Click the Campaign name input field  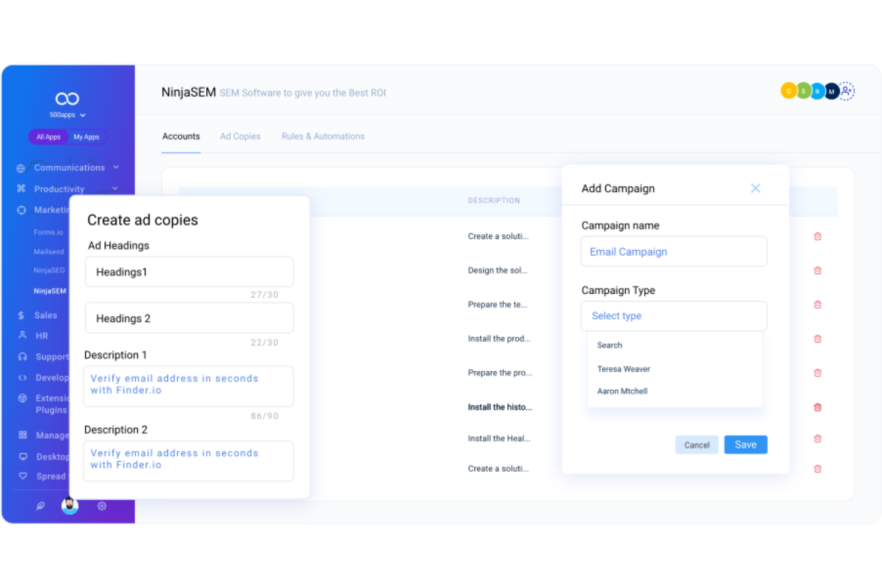pos(674,251)
